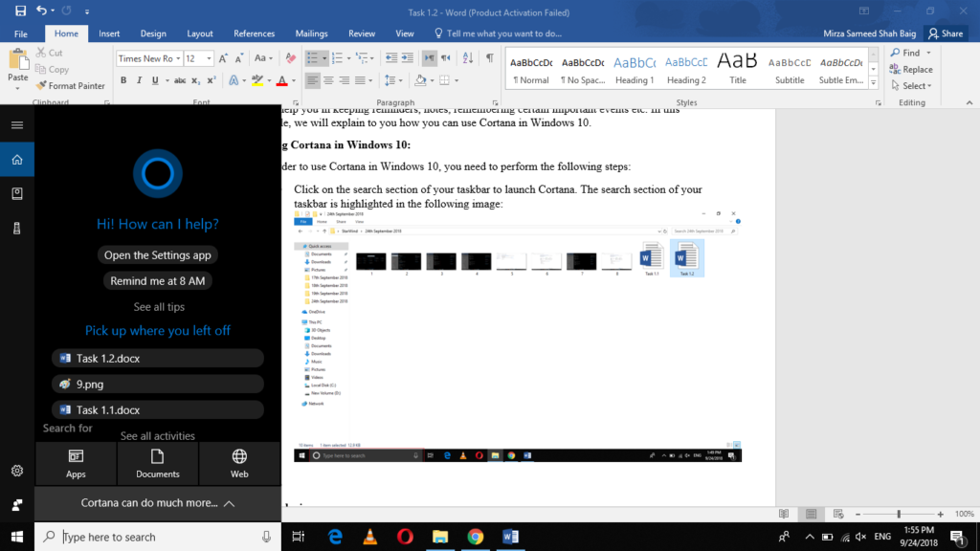Apply text highlight color to selection
The image size is (980, 551).
256,80
